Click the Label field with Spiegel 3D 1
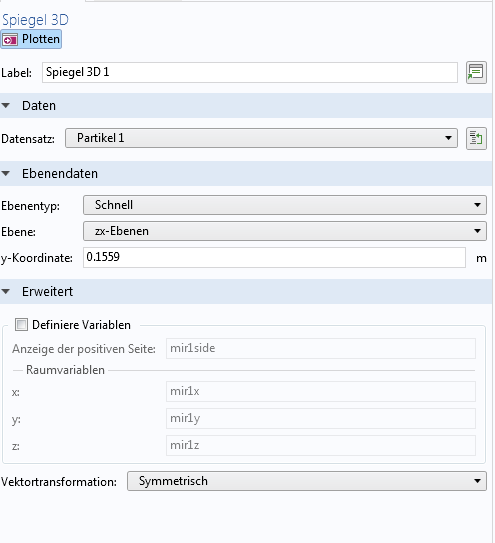495x543 pixels. 250,72
